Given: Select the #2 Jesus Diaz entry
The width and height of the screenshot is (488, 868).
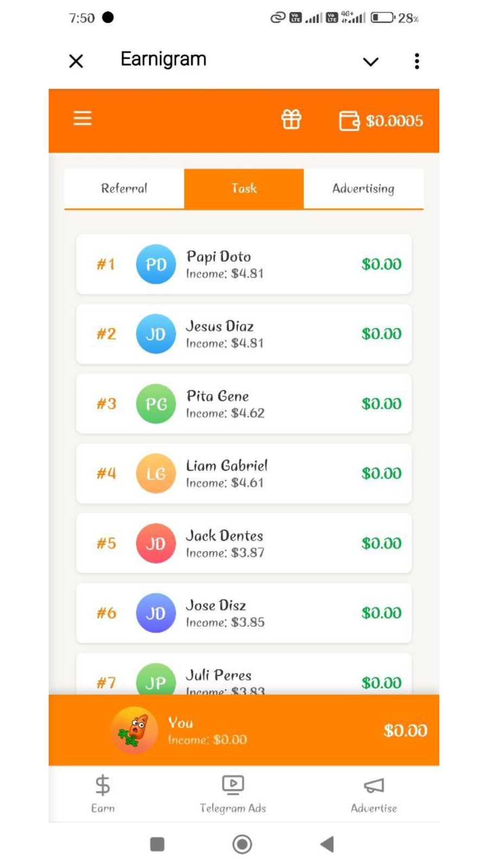Looking at the screenshot, I should 244,334.
